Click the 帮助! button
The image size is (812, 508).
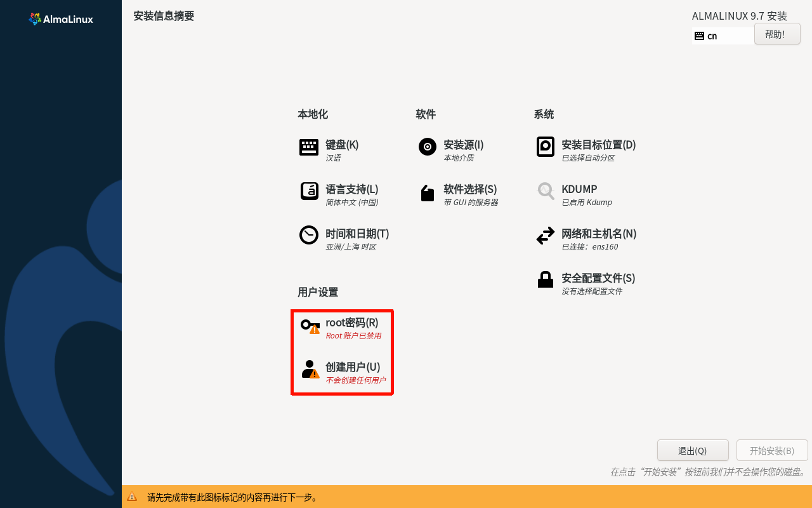pos(777,34)
